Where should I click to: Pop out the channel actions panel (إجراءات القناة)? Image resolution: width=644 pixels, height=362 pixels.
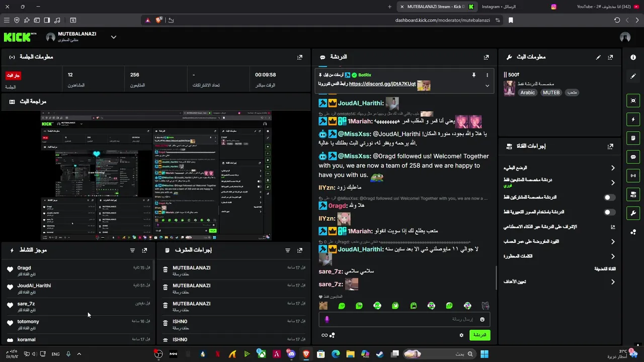point(610,146)
